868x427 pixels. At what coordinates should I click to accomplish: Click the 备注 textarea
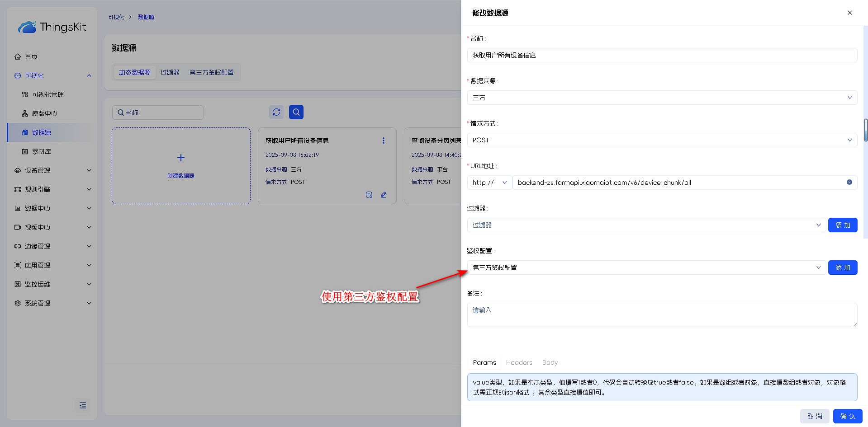tap(661, 315)
